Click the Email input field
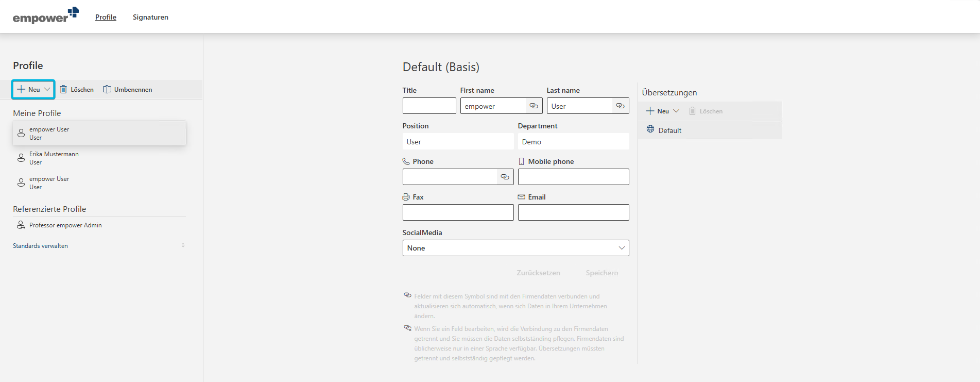 pos(573,212)
